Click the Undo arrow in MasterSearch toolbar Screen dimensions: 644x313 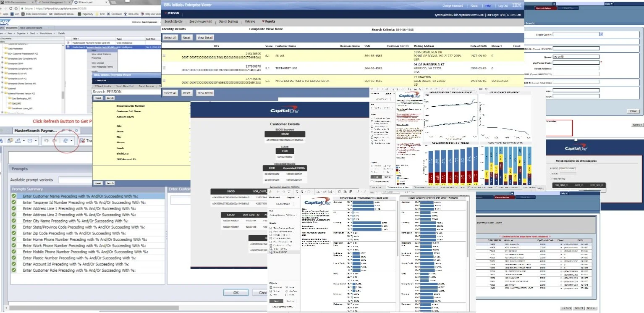[46, 141]
